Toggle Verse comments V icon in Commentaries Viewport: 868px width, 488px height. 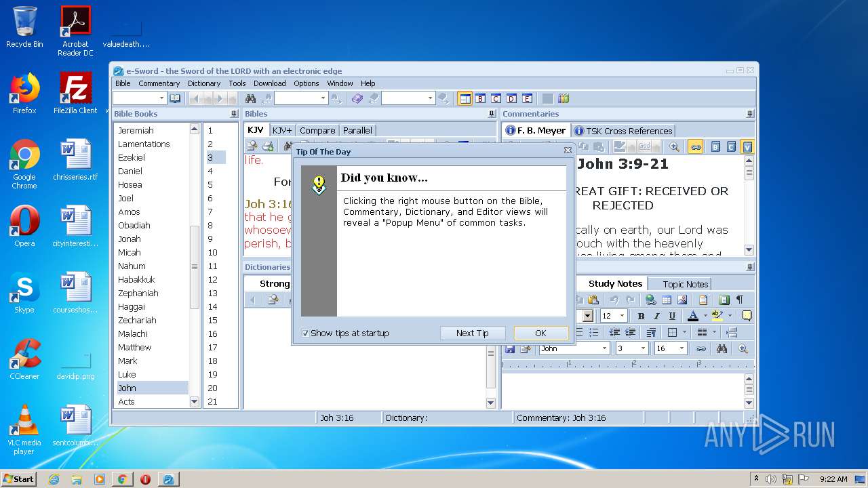(x=747, y=146)
